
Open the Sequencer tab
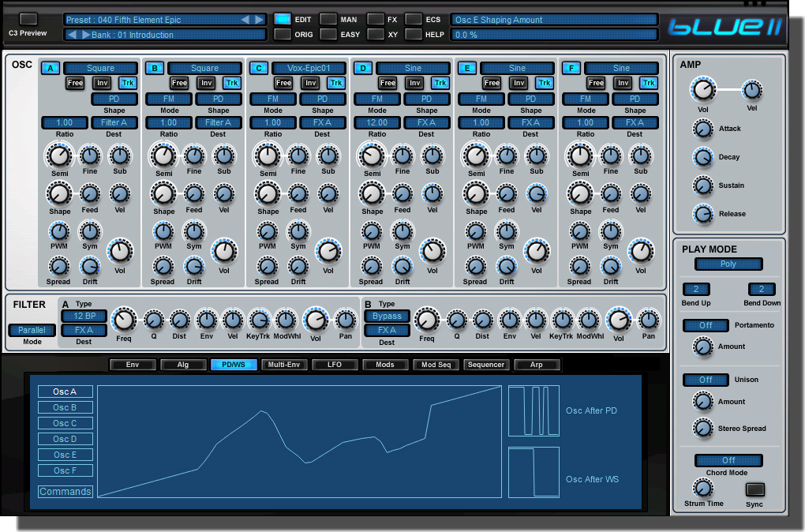[x=486, y=365]
